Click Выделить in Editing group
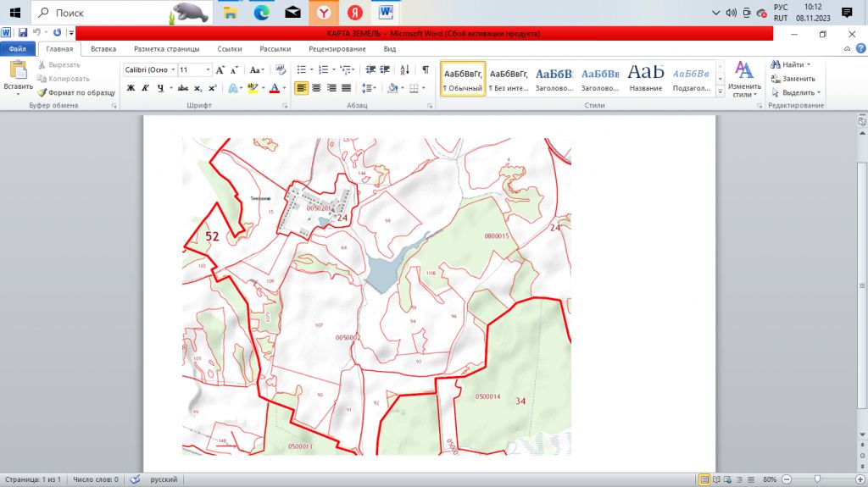 797,92
